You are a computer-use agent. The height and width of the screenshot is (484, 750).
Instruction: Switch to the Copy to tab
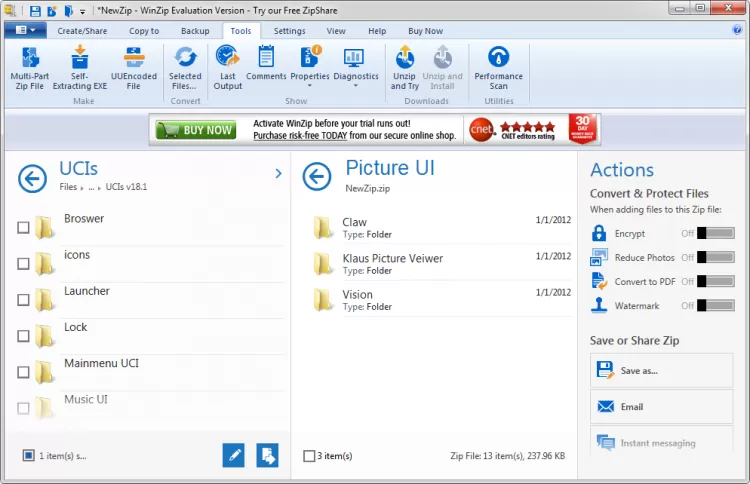[x=144, y=31]
